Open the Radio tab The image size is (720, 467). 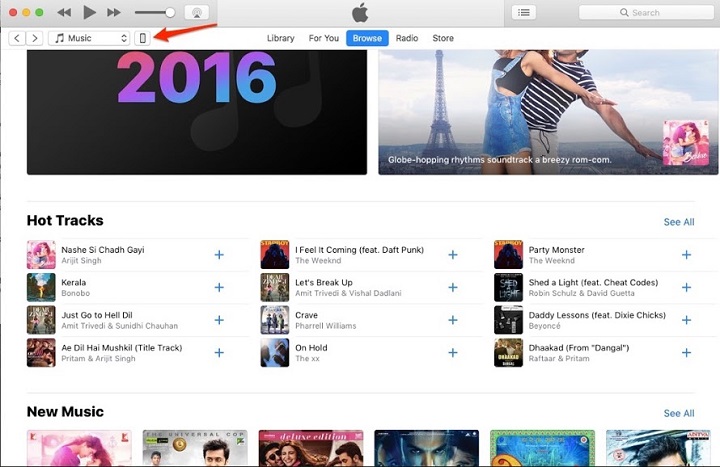(x=407, y=38)
